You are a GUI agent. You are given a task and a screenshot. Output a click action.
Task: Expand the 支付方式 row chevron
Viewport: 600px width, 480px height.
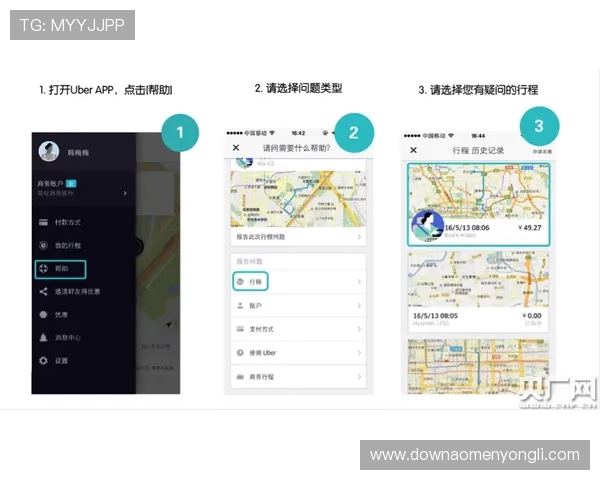[x=359, y=329]
